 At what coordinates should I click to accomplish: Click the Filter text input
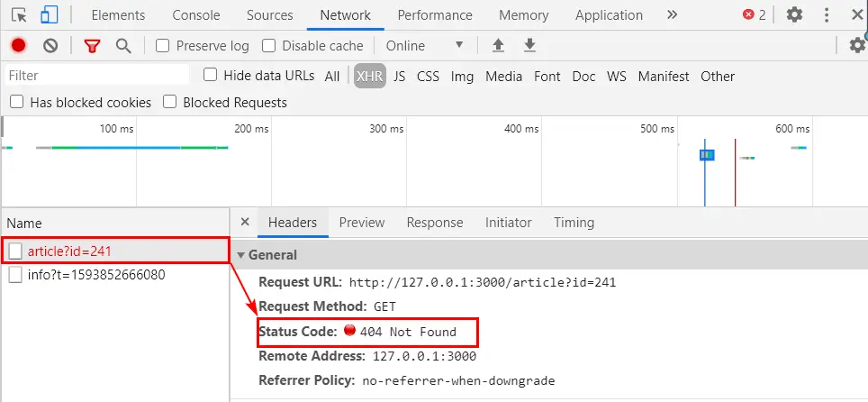97,76
